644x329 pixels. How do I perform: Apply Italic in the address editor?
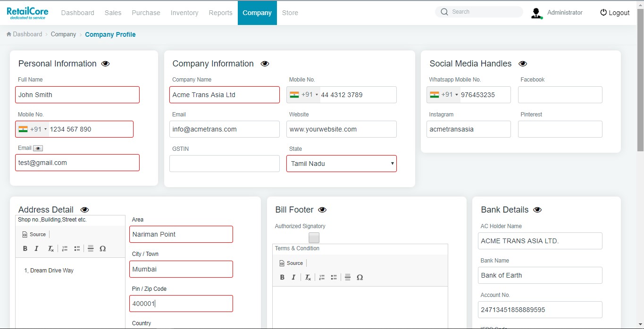click(x=36, y=248)
